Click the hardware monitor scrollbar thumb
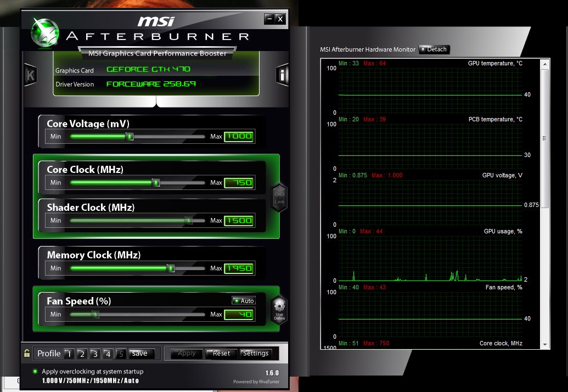The width and height of the screenshot is (568, 392). click(x=544, y=138)
